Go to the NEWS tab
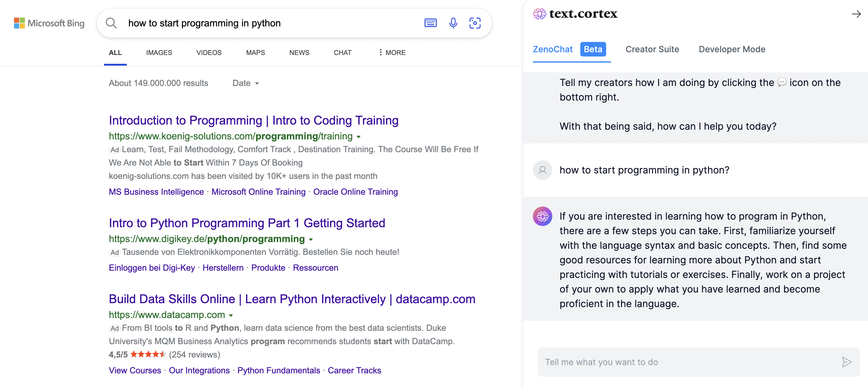The width and height of the screenshot is (868, 387). click(299, 53)
